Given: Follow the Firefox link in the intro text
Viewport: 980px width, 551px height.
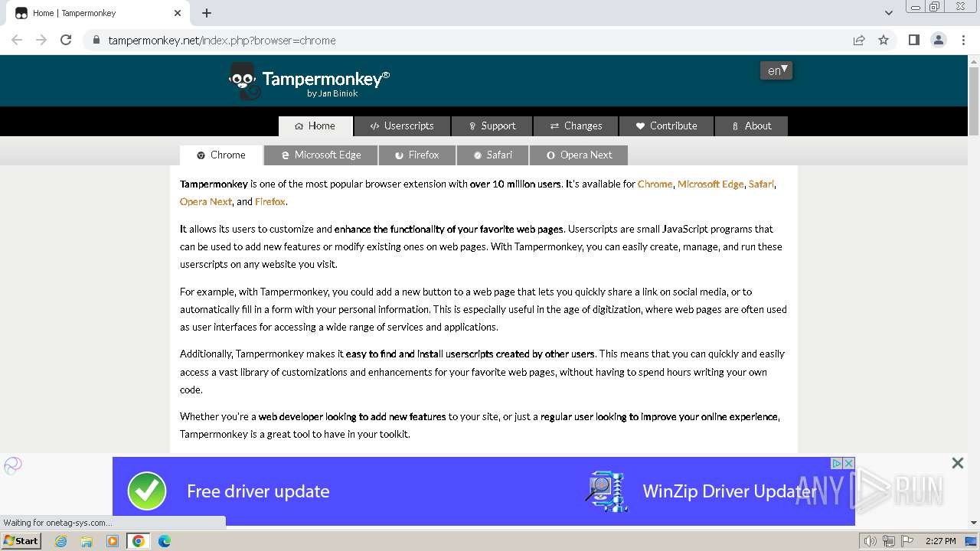Looking at the screenshot, I should [x=270, y=201].
